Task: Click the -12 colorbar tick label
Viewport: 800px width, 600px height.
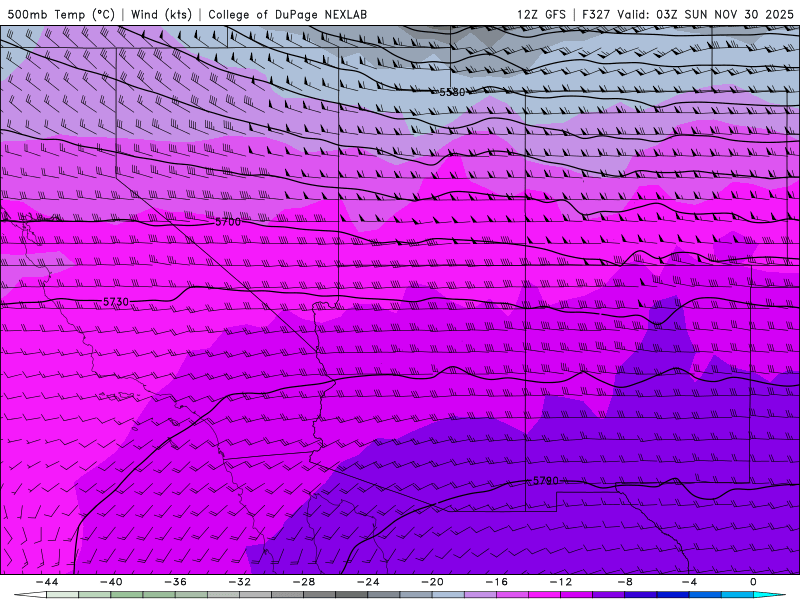Action: (561, 582)
